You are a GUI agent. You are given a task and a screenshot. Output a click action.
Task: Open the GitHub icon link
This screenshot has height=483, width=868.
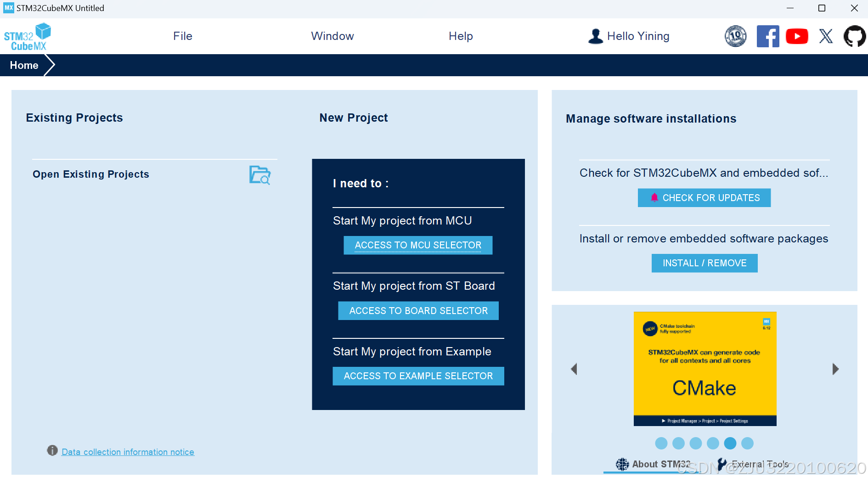coord(855,36)
